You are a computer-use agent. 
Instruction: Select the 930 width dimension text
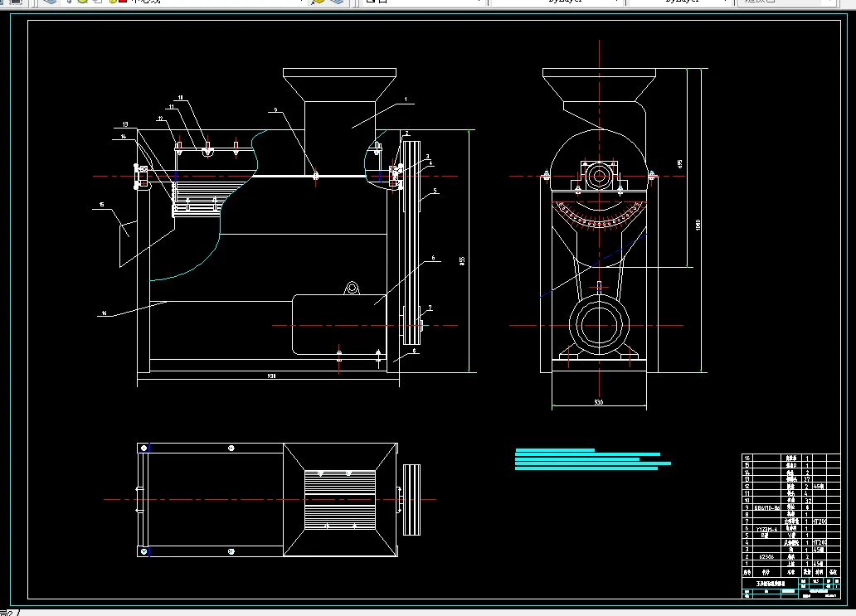tap(271, 376)
